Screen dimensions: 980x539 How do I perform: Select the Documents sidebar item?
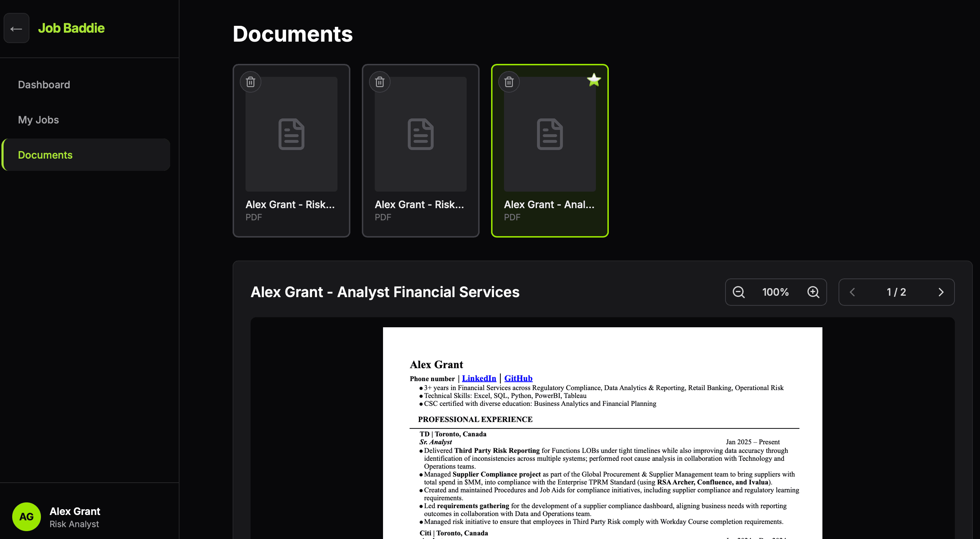87,155
